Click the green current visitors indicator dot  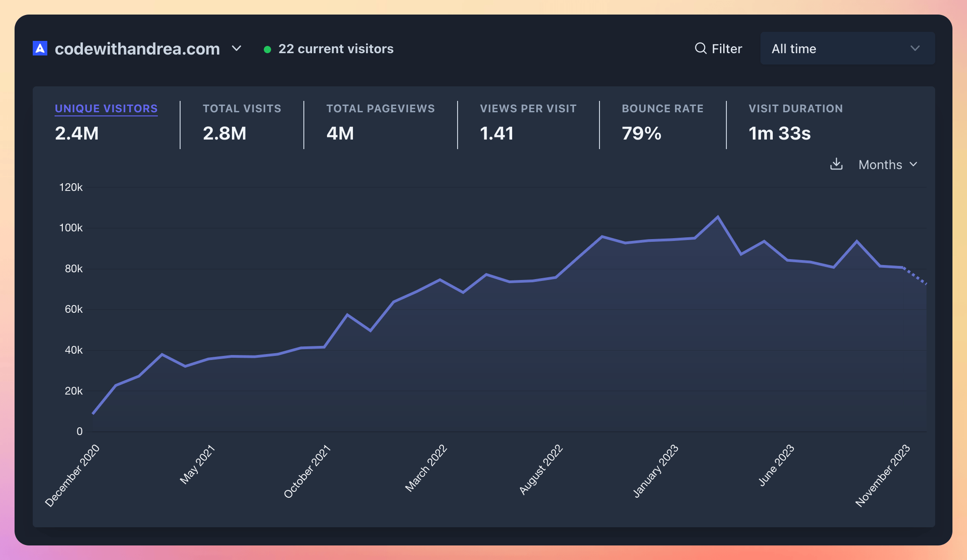268,49
